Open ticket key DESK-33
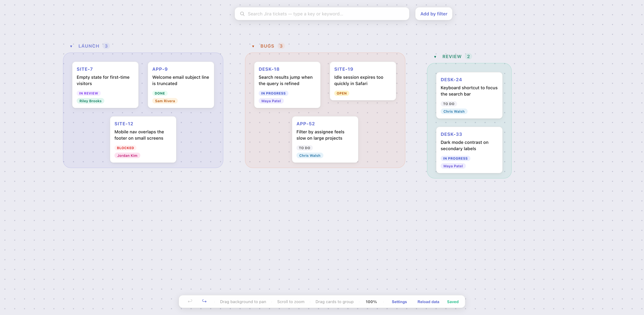Screen dimensions: 644x315 pos(451,134)
